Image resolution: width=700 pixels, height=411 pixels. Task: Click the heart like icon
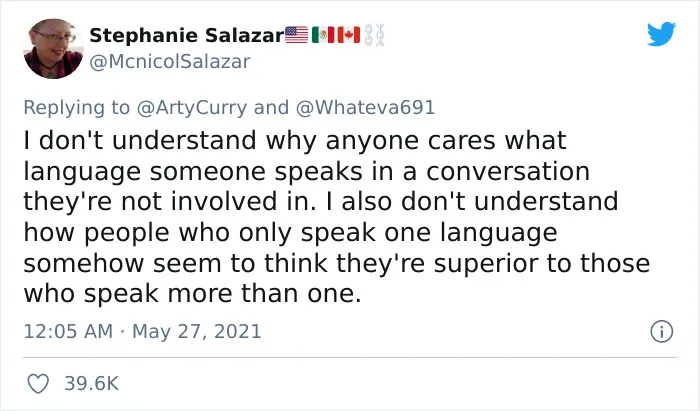[x=38, y=384]
